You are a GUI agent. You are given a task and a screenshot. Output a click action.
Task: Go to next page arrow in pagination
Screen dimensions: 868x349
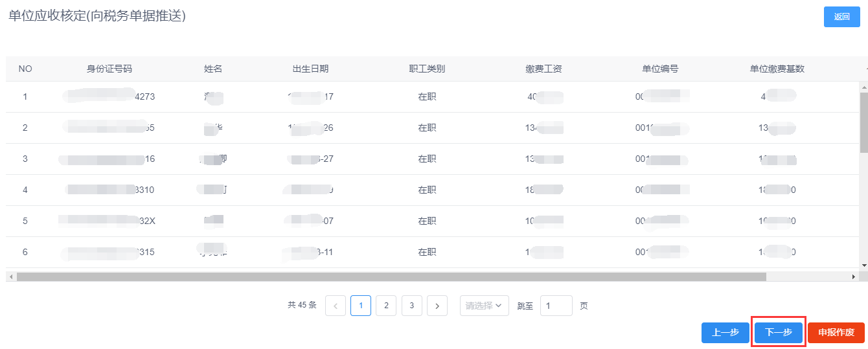click(437, 306)
